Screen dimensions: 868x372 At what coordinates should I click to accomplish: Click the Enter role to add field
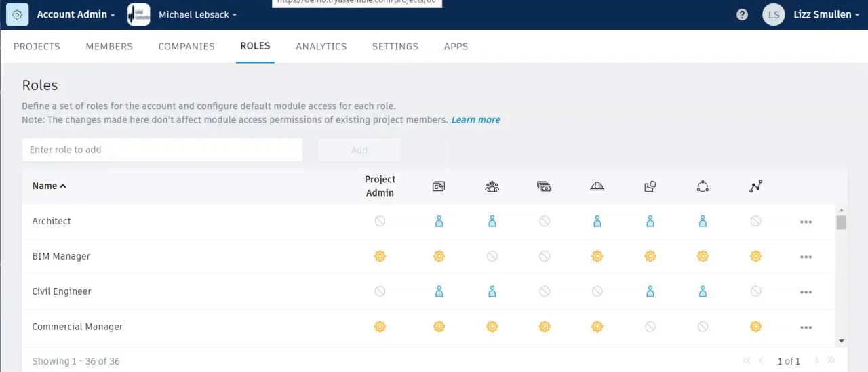coord(162,150)
